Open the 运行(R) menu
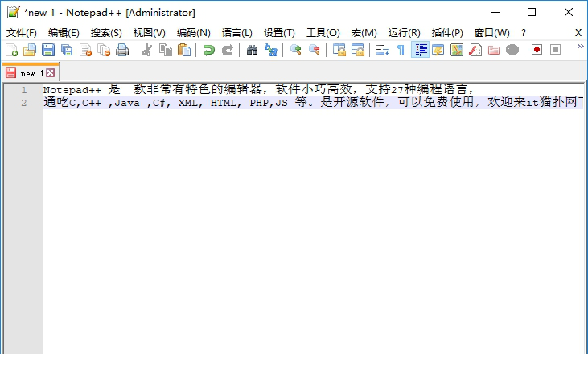 click(404, 33)
